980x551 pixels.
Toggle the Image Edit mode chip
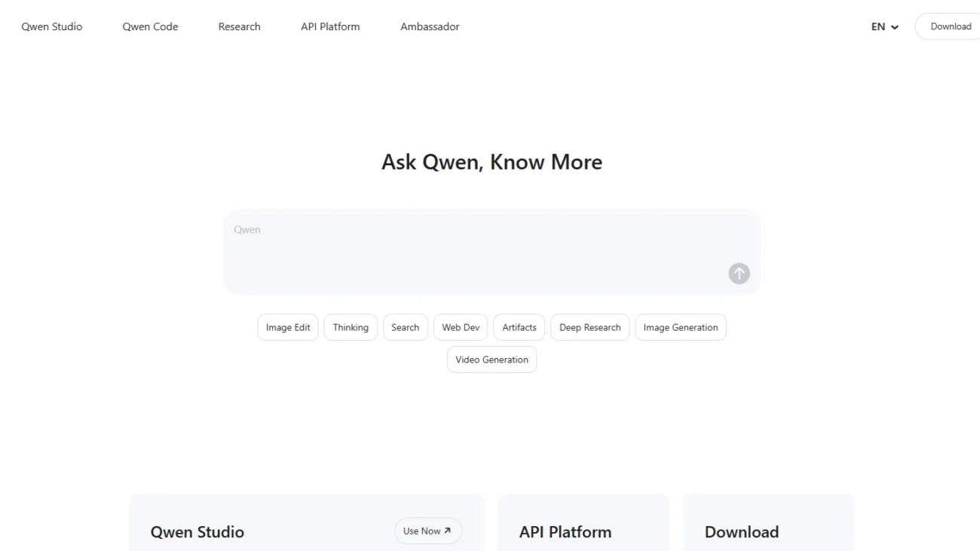[288, 327]
